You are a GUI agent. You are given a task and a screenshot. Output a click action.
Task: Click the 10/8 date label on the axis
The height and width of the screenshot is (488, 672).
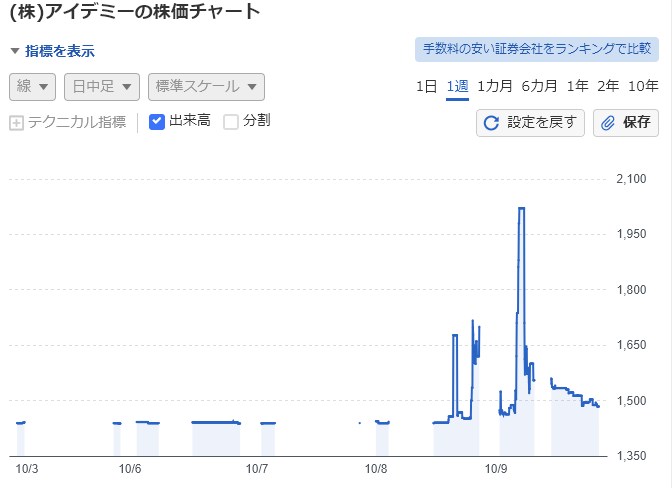coord(376,467)
